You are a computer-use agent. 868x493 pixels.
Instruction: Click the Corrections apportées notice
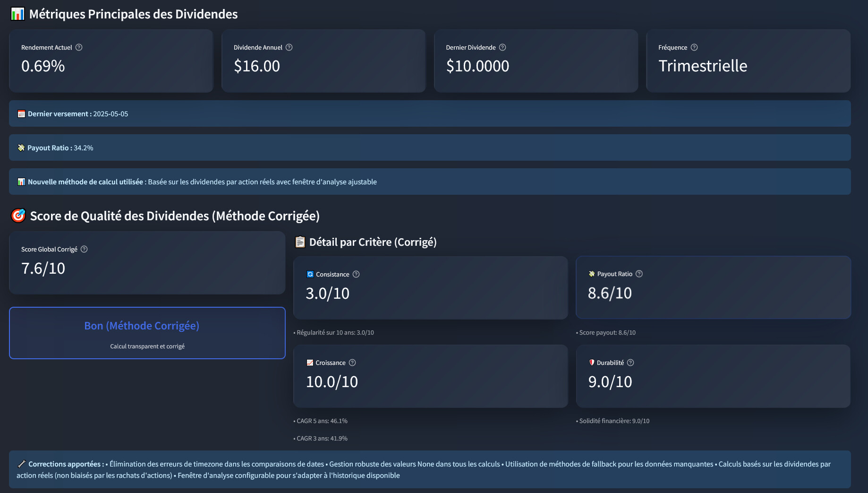pyautogui.click(x=430, y=469)
